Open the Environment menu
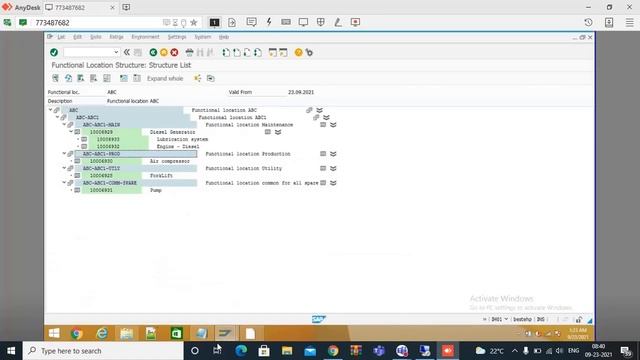 click(145, 37)
